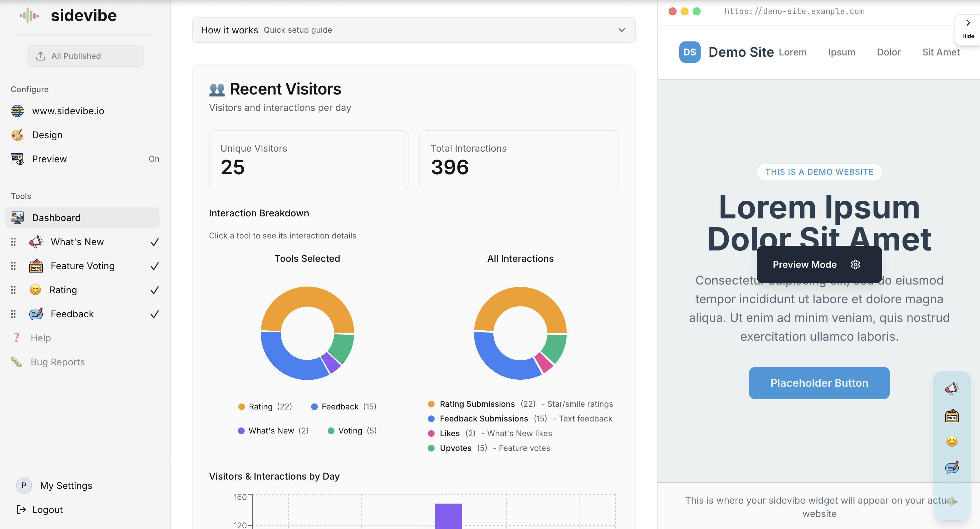Click the sidevibe bars icon below widget

[x=952, y=502]
